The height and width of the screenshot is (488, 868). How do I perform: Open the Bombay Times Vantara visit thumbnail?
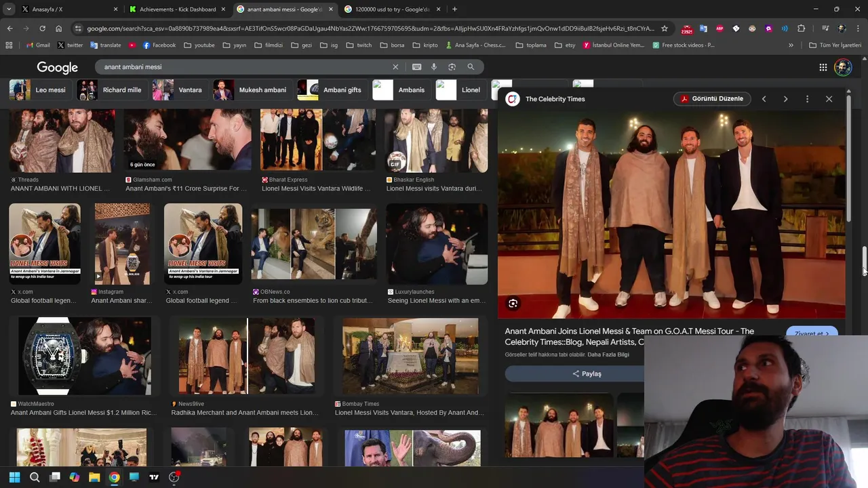click(x=410, y=357)
